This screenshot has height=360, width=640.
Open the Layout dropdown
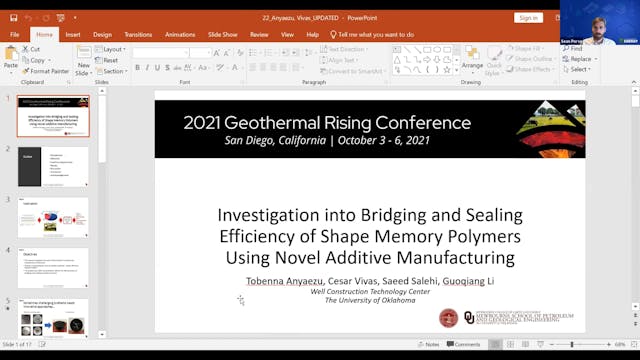tap(110, 49)
